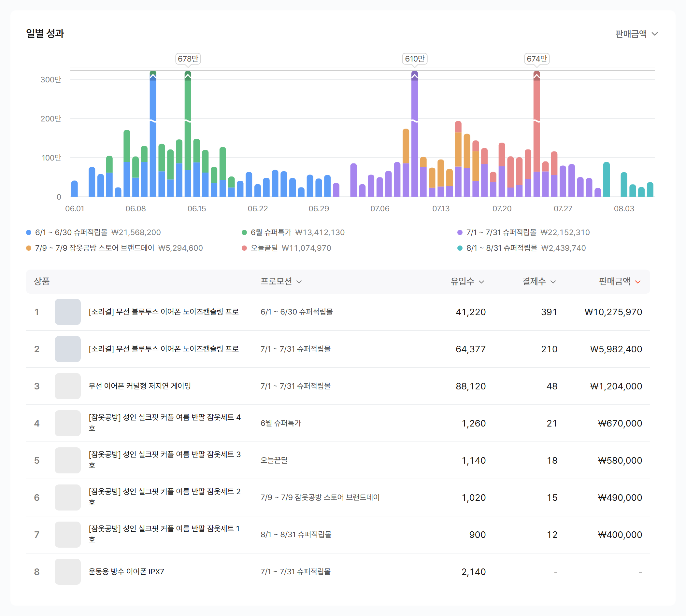Toggle the 잠옷공방 스토어 브랜드데이 legend series

click(114, 248)
